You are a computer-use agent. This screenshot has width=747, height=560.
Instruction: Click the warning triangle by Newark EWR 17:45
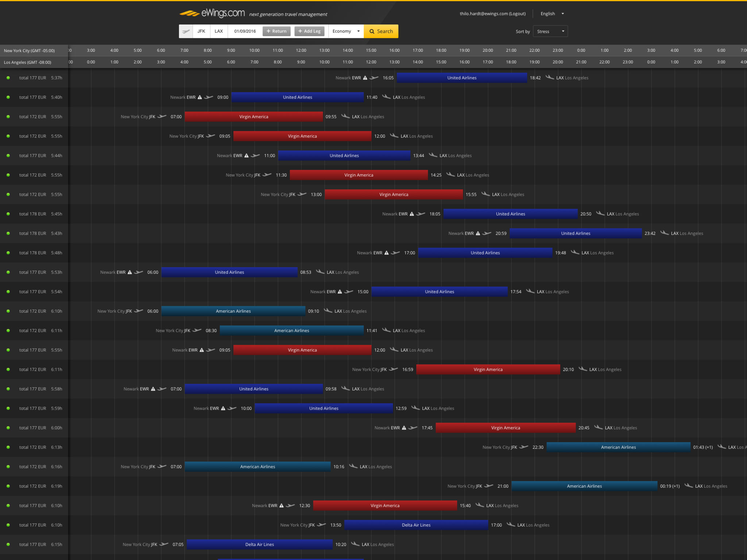click(404, 428)
